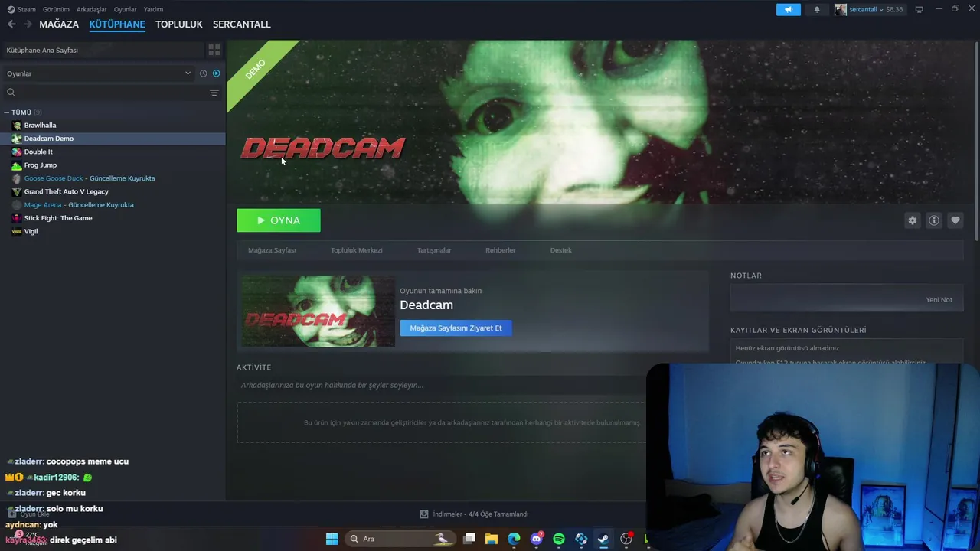
Task: Open OBS Studio from the taskbar
Action: pos(626,539)
